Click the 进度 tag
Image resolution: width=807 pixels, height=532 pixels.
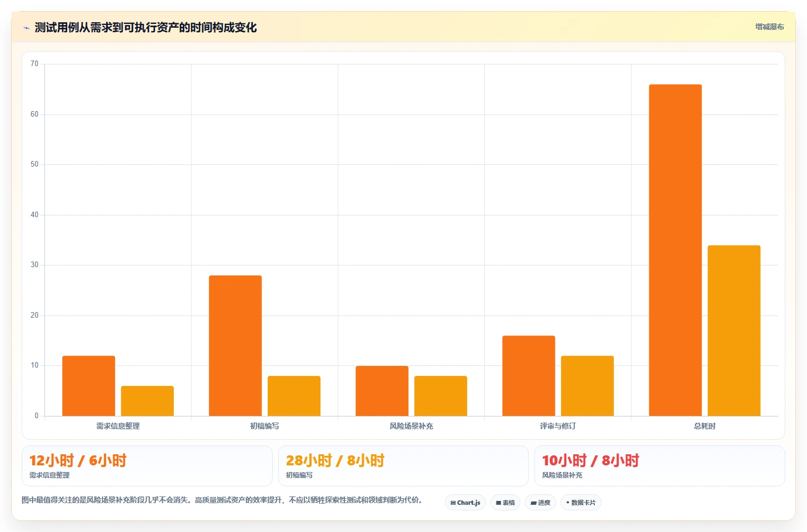tap(540, 503)
